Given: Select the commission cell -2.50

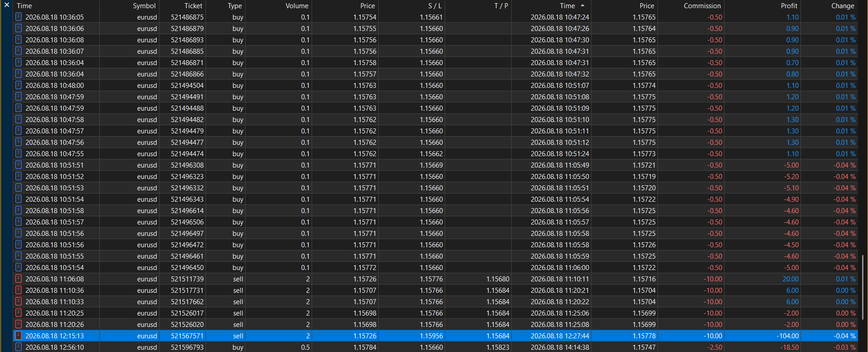Looking at the screenshot, I should point(714,347).
